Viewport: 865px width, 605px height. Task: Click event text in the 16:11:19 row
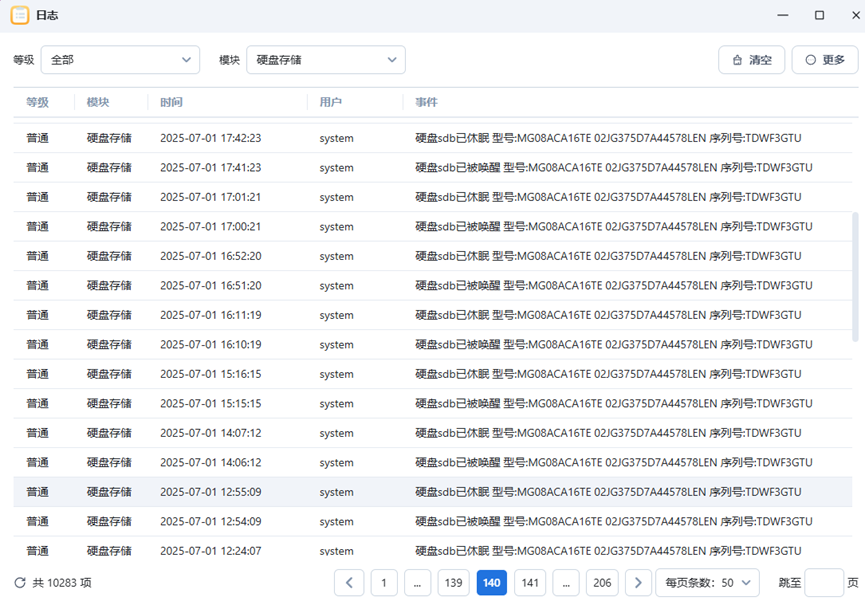(608, 315)
